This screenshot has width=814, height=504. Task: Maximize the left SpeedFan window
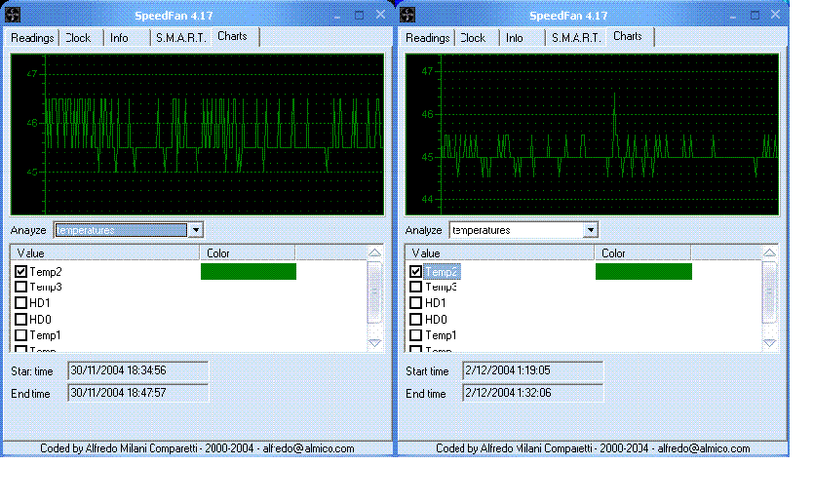pos(359,15)
